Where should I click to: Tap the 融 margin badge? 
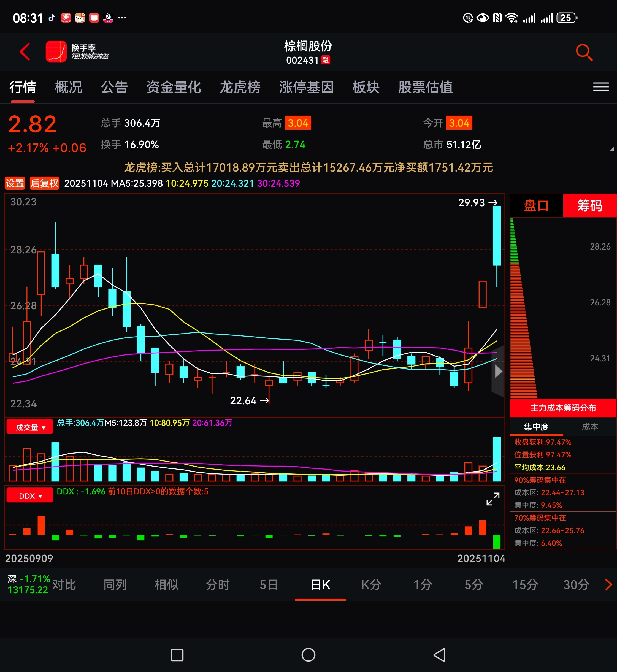click(326, 60)
